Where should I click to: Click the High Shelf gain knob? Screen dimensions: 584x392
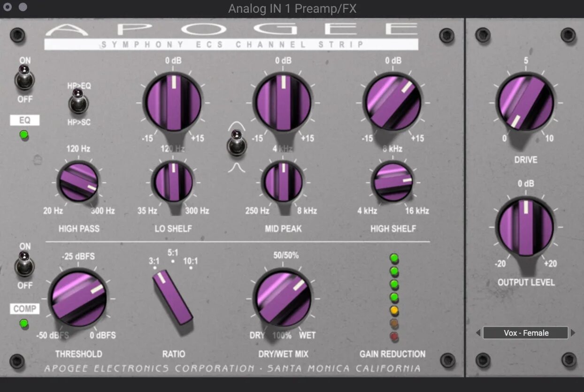point(392,102)
